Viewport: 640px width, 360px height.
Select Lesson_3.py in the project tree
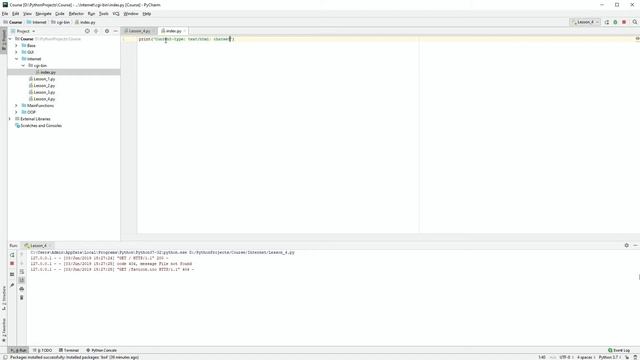44,92
